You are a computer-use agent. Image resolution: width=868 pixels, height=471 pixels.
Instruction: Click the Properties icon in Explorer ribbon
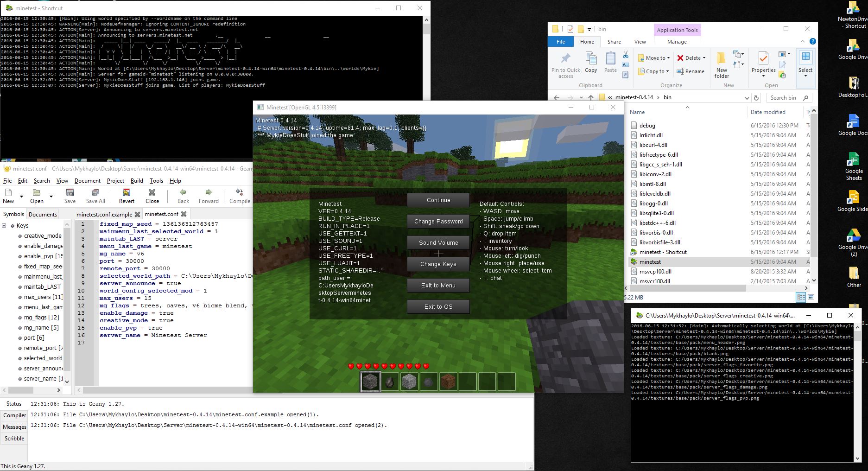763,63
